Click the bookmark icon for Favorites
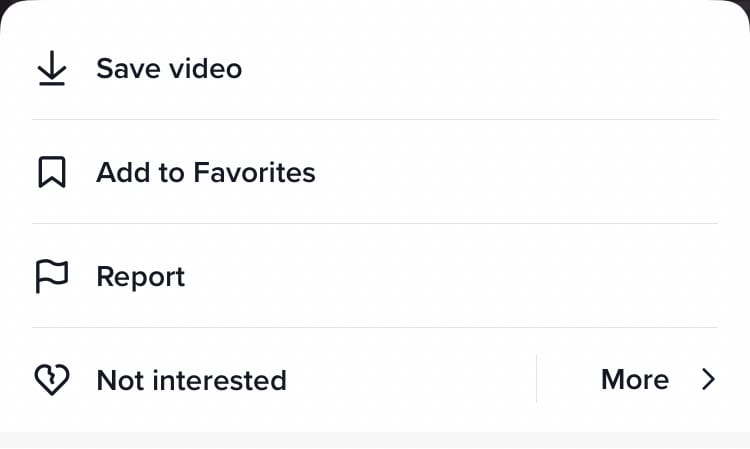 point(51,173)
